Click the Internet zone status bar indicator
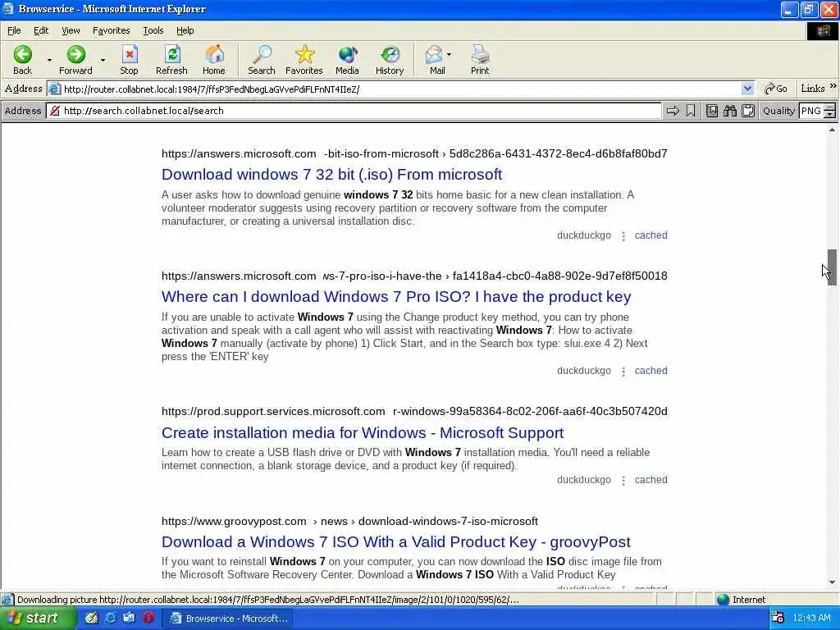Screen dimensions: 840x630 (742, 600)
